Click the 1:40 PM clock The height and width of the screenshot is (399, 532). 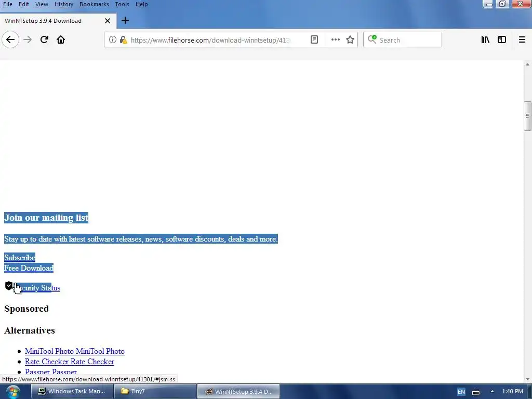512,392
